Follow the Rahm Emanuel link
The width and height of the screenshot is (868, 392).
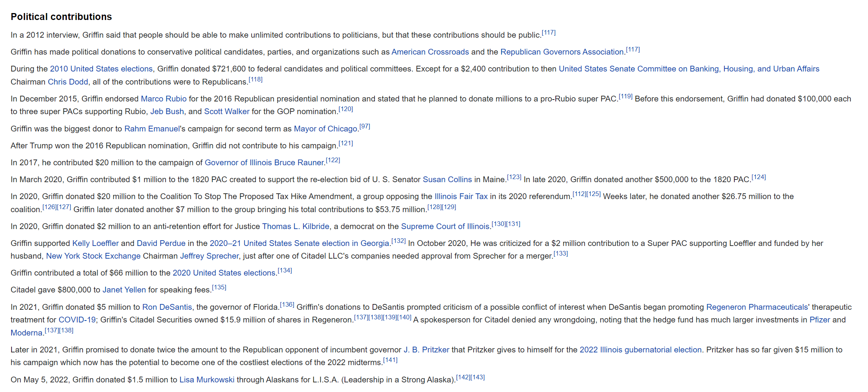coord(152,129)
